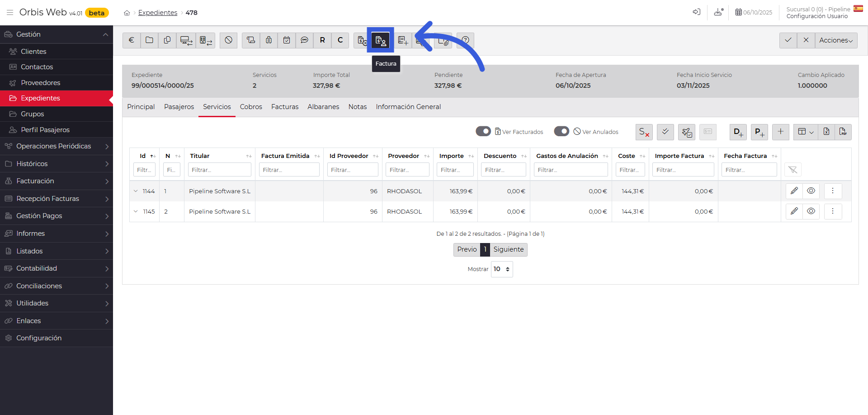Open the calendar check icon on the toolbar
The width and height of the screenshot is (868, 415).
point(287,40)
